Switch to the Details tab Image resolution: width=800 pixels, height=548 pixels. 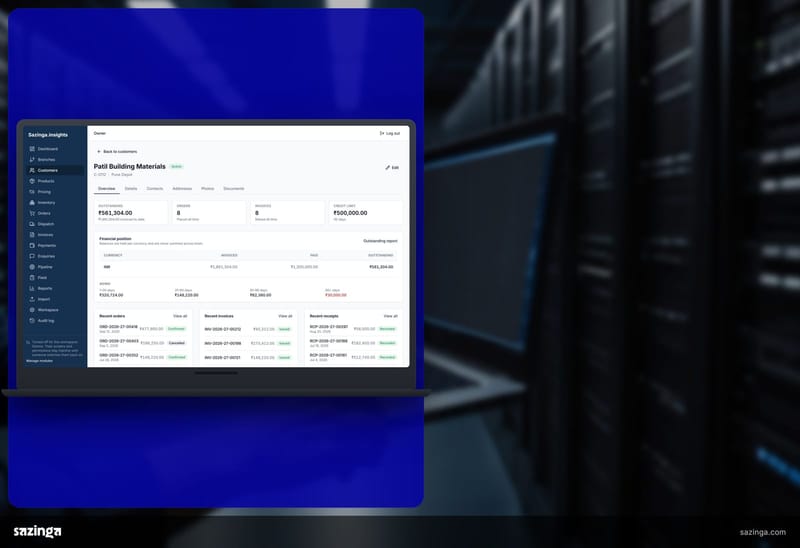131,189
